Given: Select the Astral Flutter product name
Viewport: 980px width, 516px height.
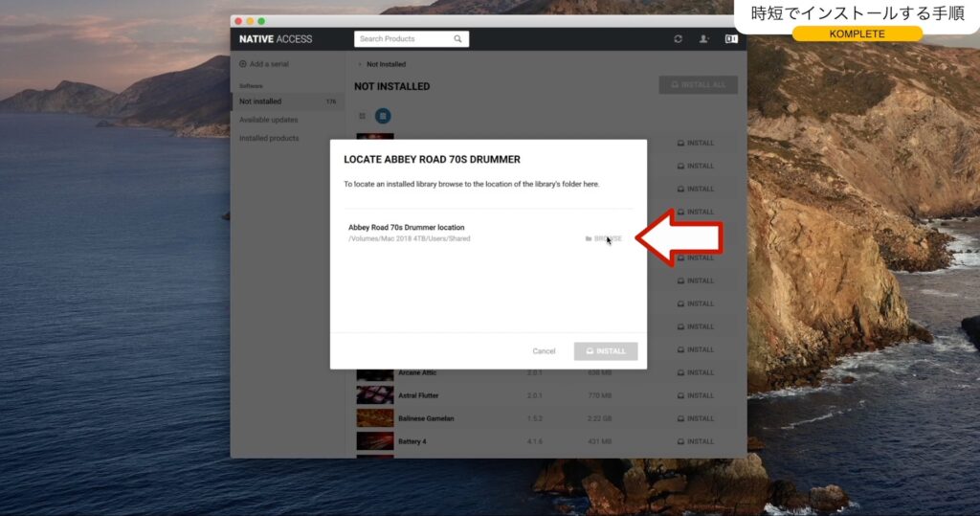Looking at the screenshot, I should (x=418, y=395).
